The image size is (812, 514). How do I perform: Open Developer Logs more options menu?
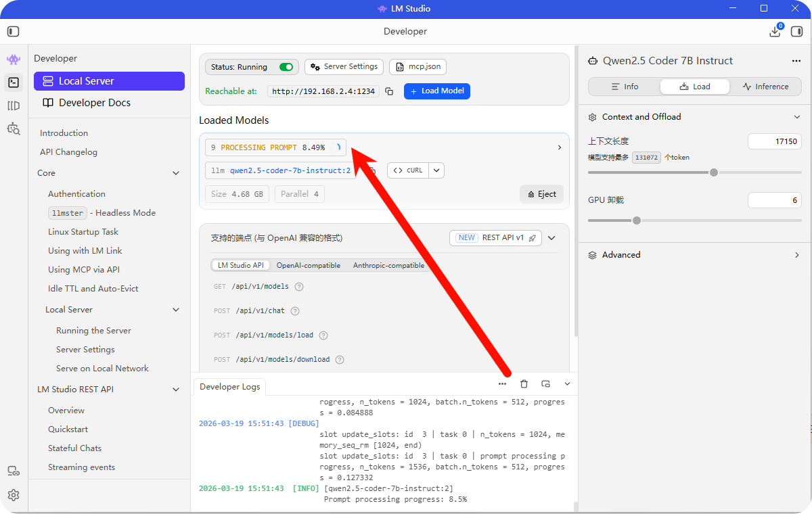(x=502, y=384)
